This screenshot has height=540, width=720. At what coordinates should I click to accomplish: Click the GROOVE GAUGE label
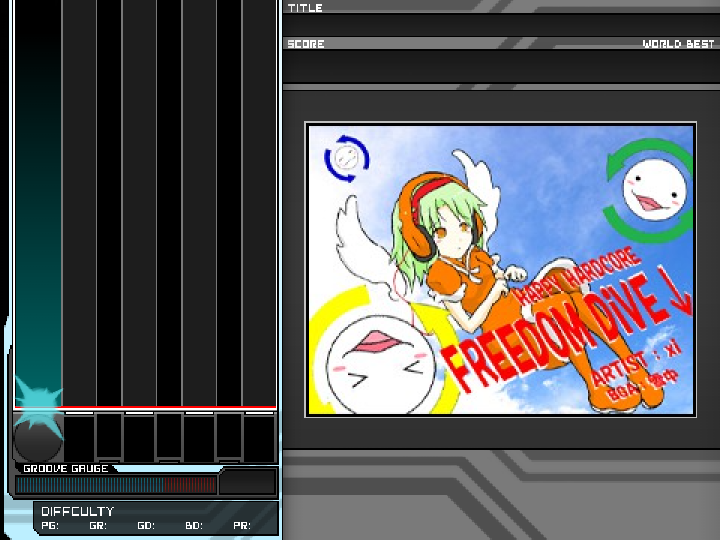click(66, 468)
